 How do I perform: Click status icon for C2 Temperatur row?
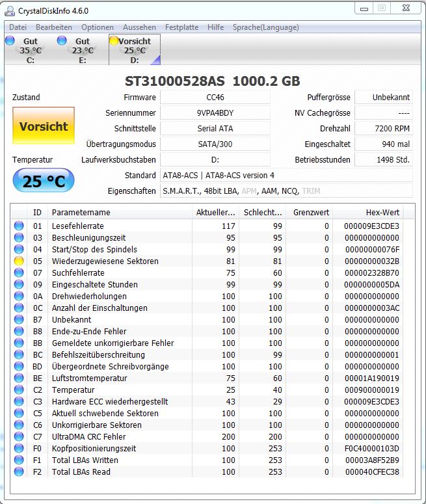(19, 390)
